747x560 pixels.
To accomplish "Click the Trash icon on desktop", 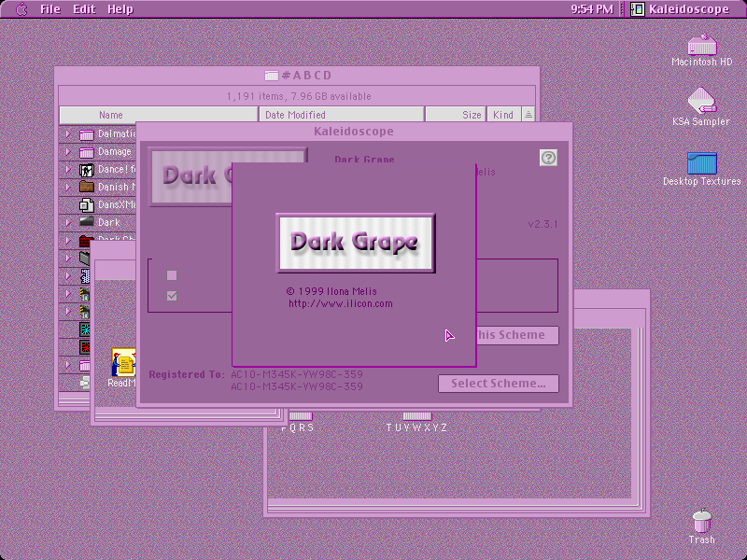I will (702, 521).
